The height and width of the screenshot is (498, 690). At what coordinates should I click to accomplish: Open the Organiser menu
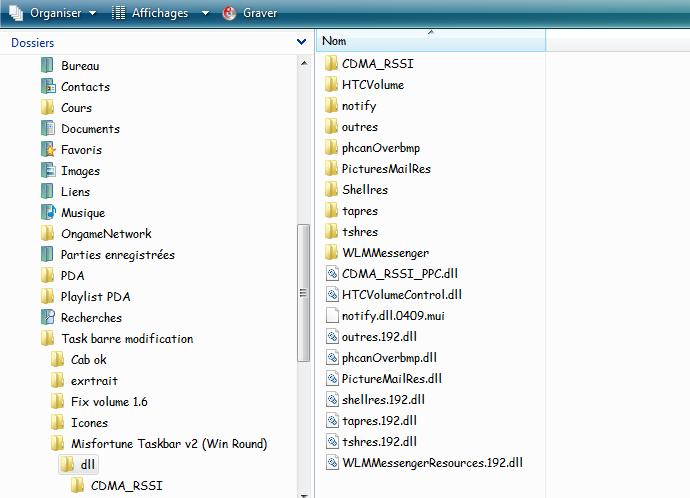pyautogui.click(x=53, y=13)
